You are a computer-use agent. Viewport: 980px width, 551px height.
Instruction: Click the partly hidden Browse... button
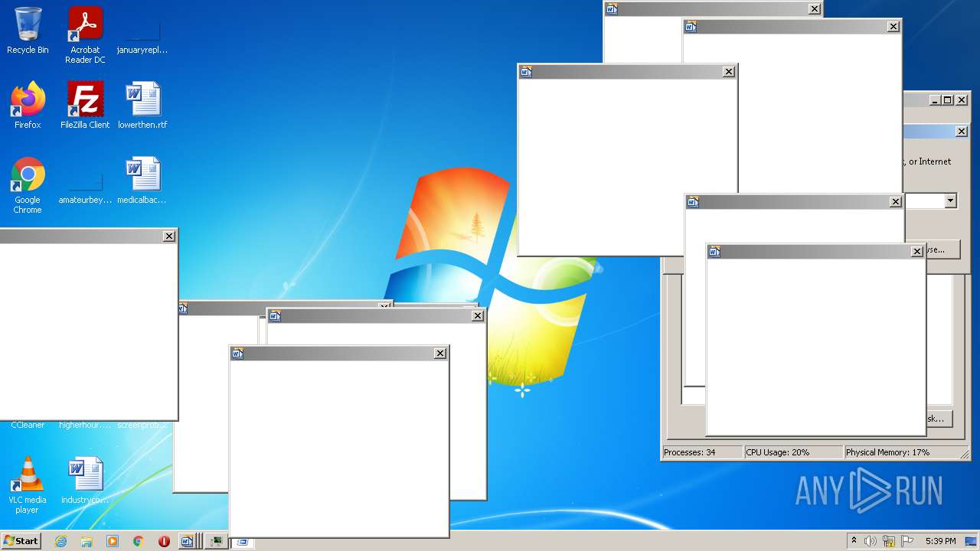pos(943,249)
